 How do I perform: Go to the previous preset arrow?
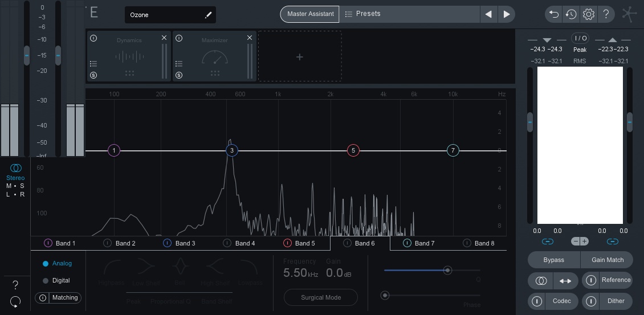(x=488, y=14)
